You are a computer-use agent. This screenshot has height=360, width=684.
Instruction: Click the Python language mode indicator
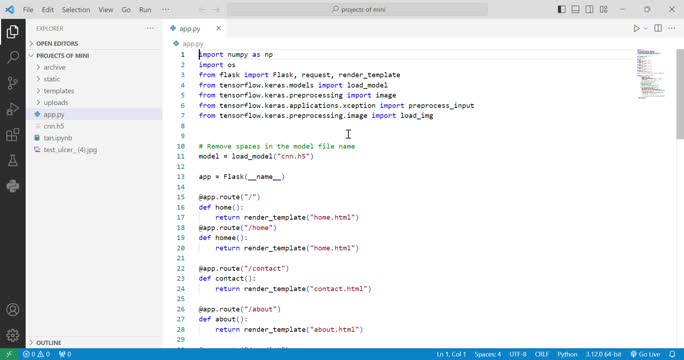[567, 354]
